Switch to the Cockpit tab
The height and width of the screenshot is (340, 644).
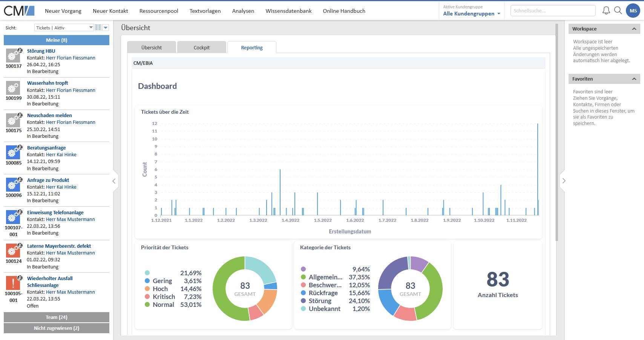click(x=202, y=47)
